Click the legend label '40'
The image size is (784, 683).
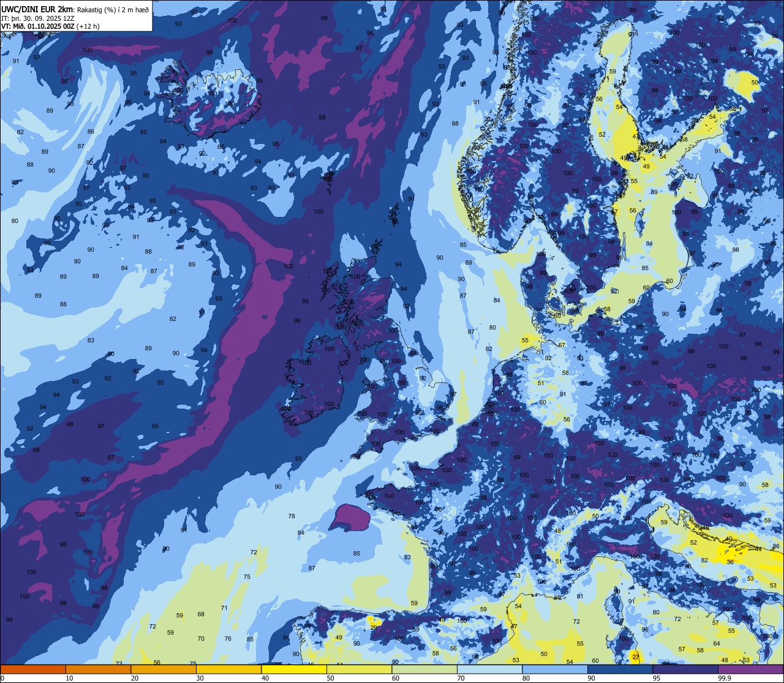[x=265, y=678]
